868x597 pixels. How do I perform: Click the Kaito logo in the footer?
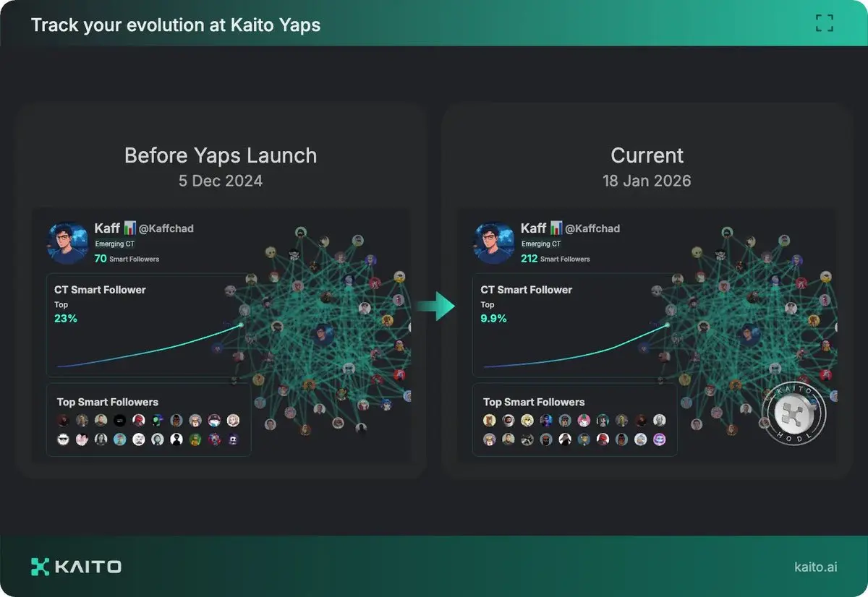(76, 567)
